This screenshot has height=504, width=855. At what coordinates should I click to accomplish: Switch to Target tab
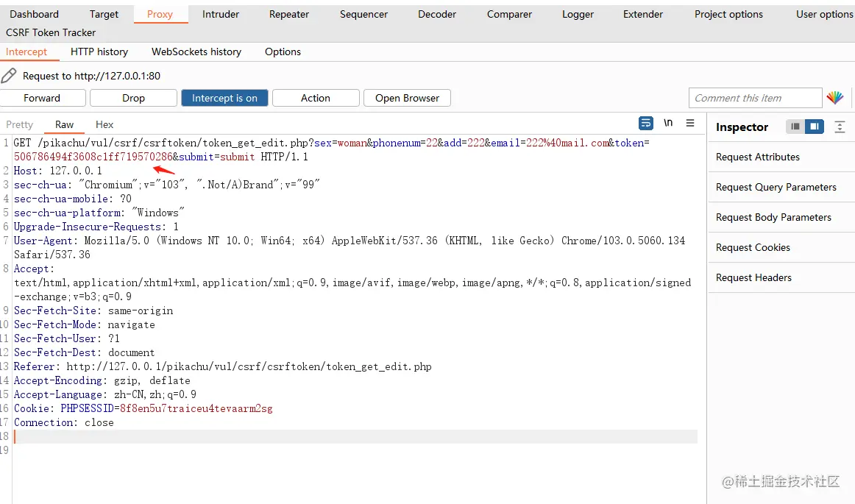pos(104,14)
